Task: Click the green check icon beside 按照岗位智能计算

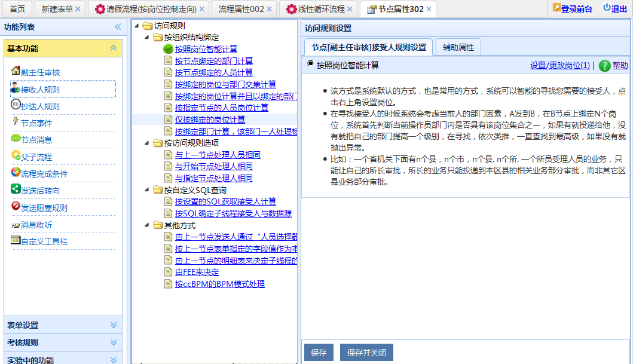Action: coord(169,49)
